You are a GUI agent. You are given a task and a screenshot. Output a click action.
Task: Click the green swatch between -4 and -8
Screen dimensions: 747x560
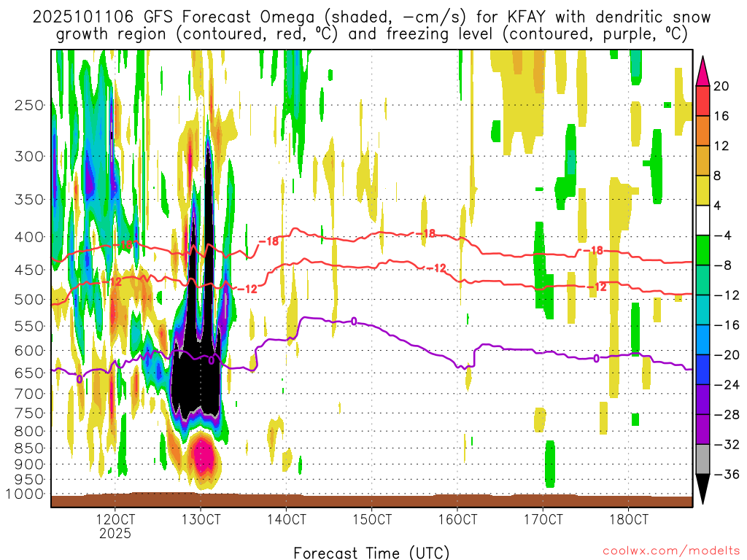[703, 250]
